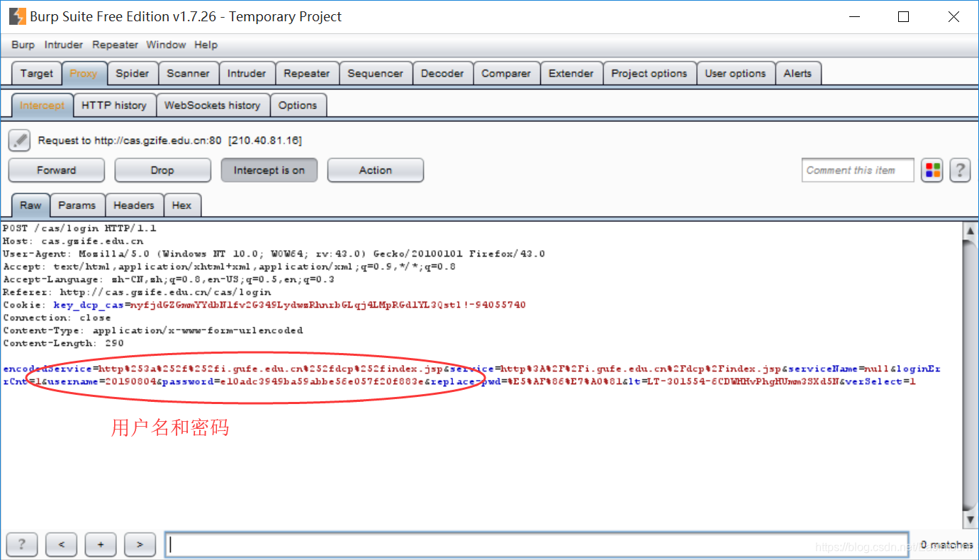979x560 pixels.
Task: Click the vertical scrollbar thumb in request pane
Action: click(x=970, y=374)
